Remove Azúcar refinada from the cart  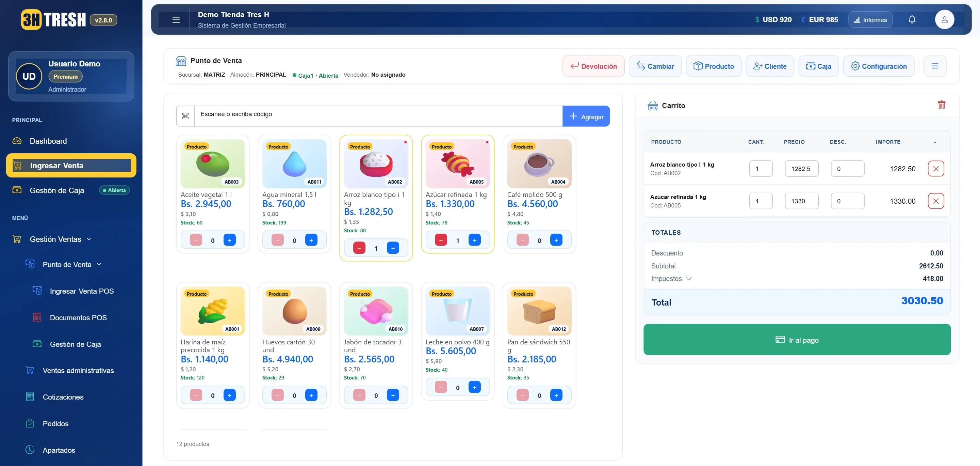pyautogui.click(x=935, y=201)
